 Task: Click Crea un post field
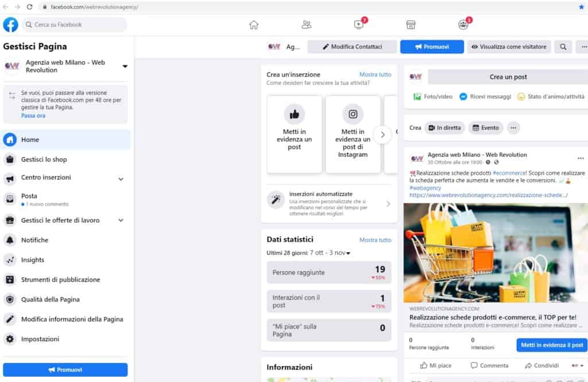coord(508,77)
